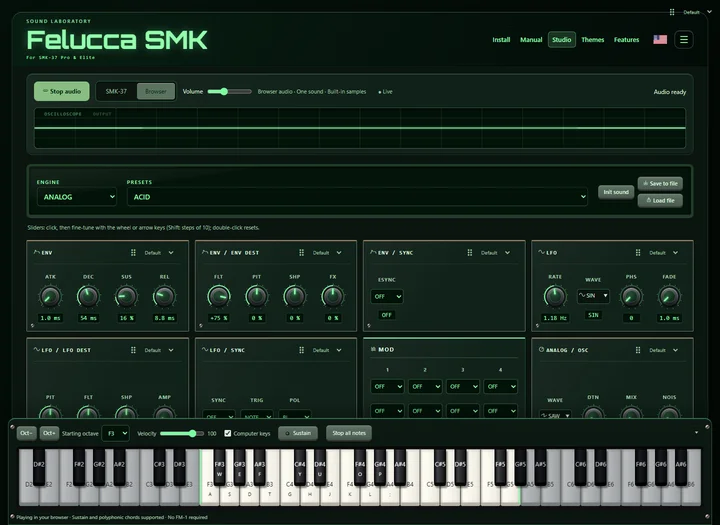720x525 pixels.
Task: Toggle the Stop audio button
Action: (x=62, y=91)
